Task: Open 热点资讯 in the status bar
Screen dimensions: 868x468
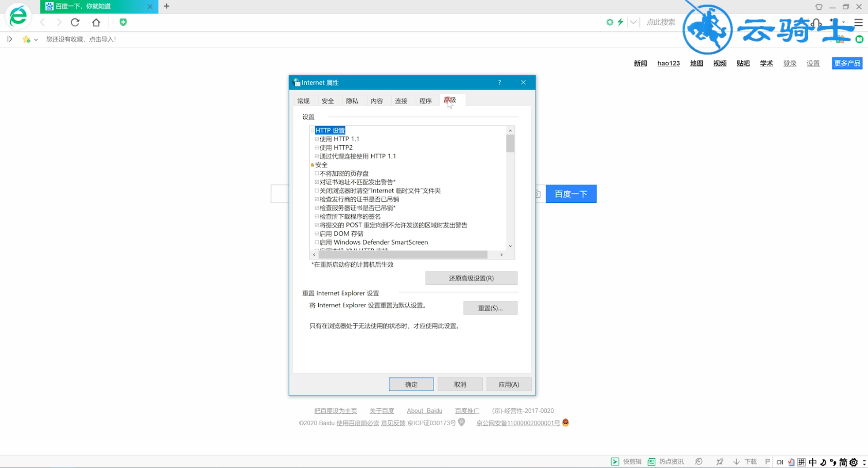Action: [666, 462]
